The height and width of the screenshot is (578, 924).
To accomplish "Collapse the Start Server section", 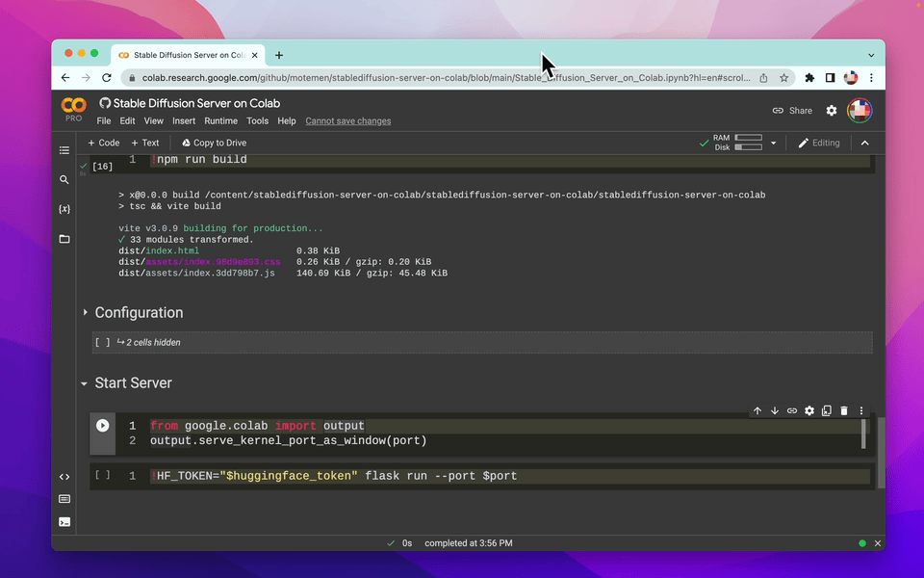I will click(x=85, y=383).
